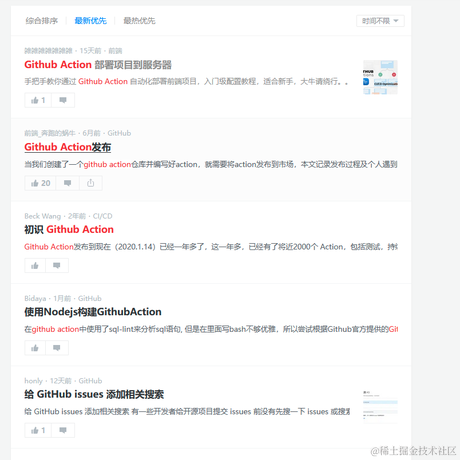
Task: Open thumbnail of 'GitHub issues 添加相关搜索' article
Action: click(x=380, y=407)
